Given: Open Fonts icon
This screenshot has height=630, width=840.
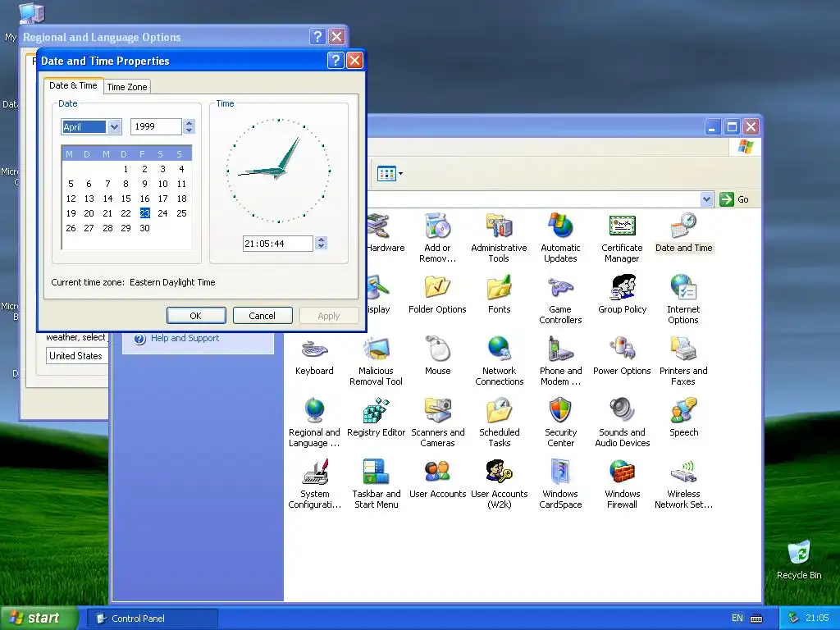Looking at the screenshot, I should click(500, 294).
